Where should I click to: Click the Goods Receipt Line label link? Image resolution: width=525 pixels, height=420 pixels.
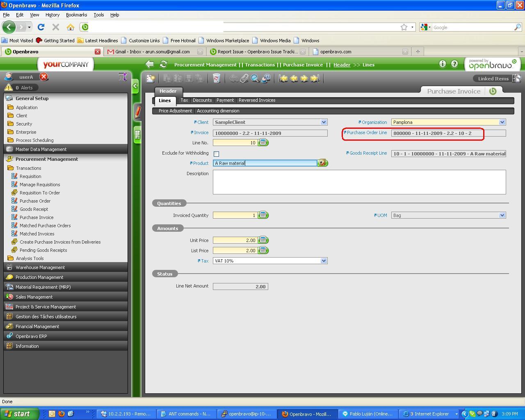368,153
